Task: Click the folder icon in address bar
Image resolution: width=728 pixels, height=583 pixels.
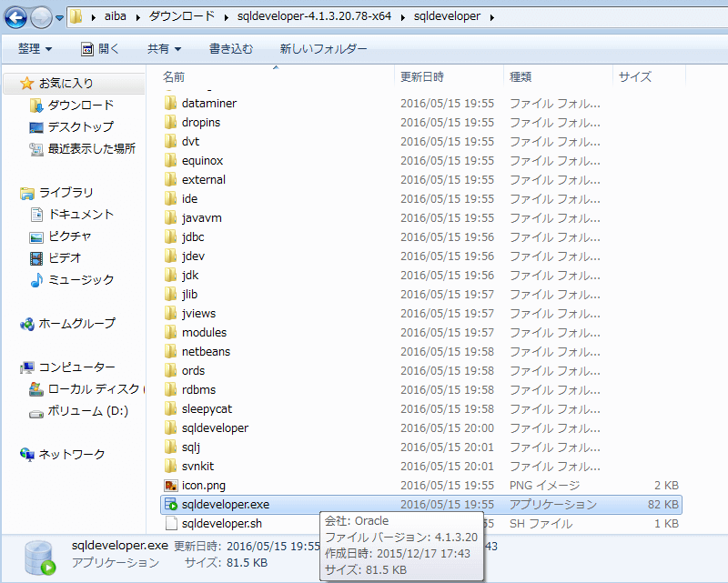Action: (x=76, y=17)
